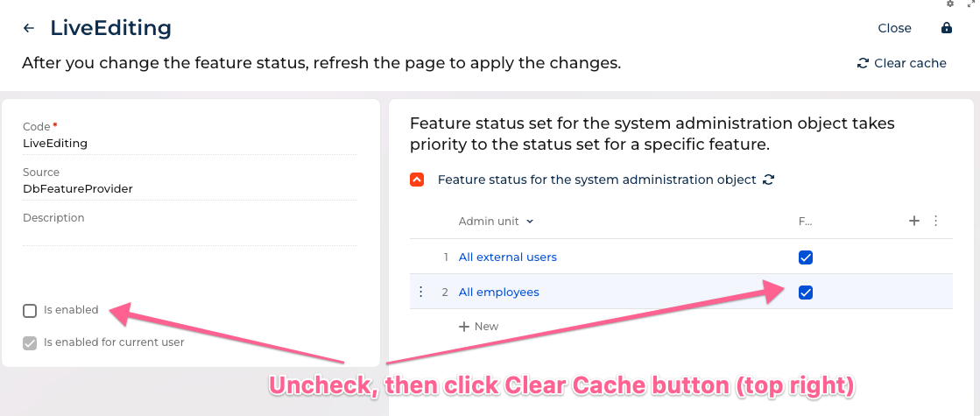Click the expand to fullscreen arrows icon

[x=969, y=4]
